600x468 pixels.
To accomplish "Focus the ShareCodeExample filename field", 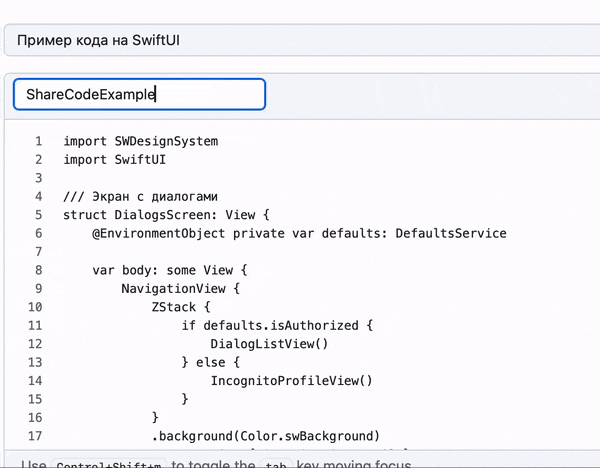I will [139, 95].
